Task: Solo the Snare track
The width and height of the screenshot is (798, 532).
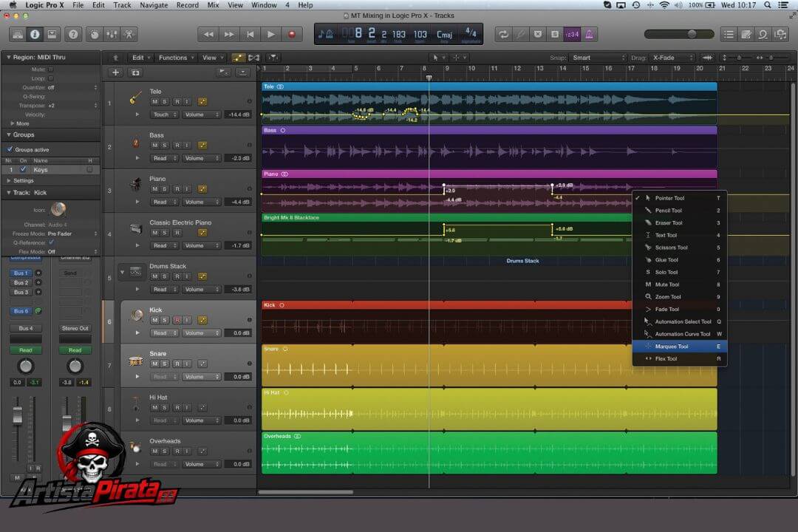Action: pos(164,364)
